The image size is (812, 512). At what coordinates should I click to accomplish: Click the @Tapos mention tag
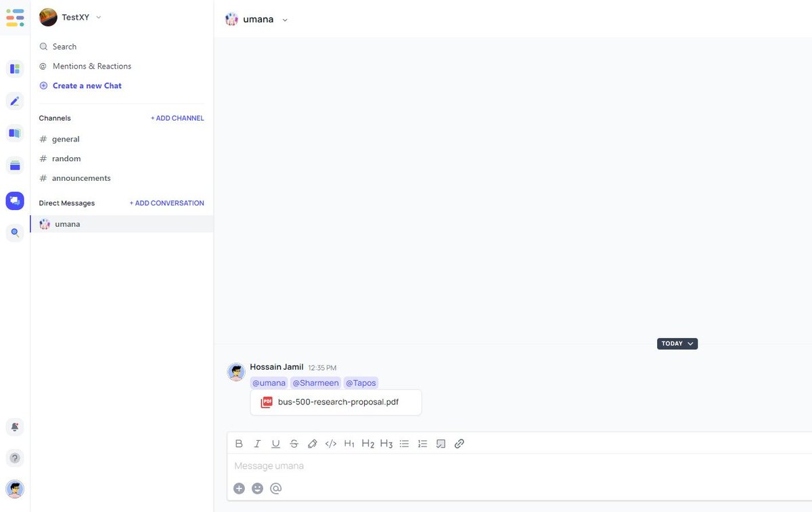[361, 383]
